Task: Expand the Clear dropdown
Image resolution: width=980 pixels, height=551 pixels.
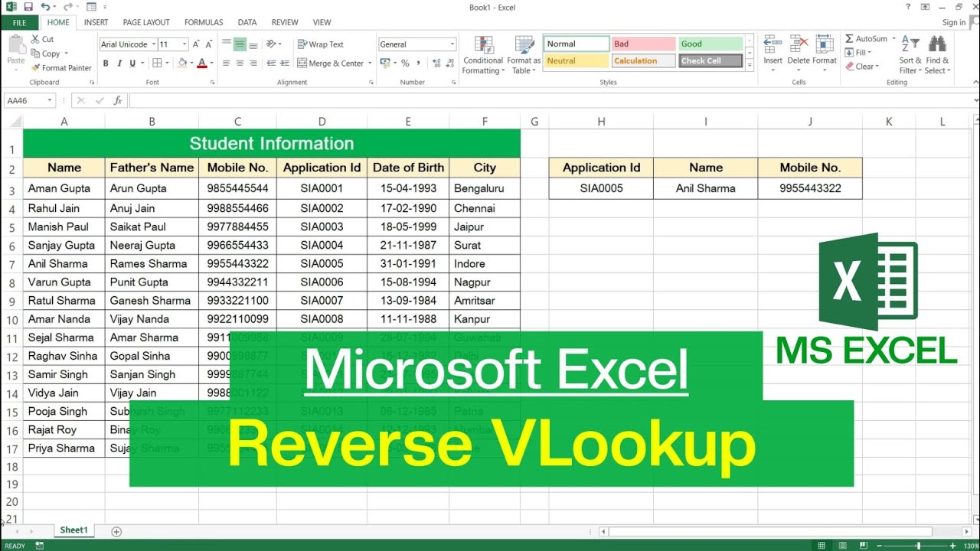Action: pos(878,67)
